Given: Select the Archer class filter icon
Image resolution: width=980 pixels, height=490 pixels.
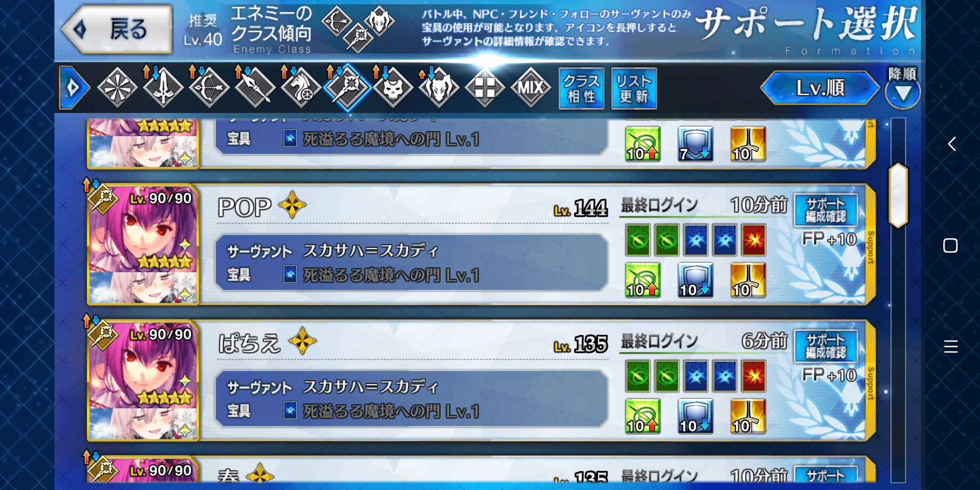Looking at the screenshot, I should point(209,88).
